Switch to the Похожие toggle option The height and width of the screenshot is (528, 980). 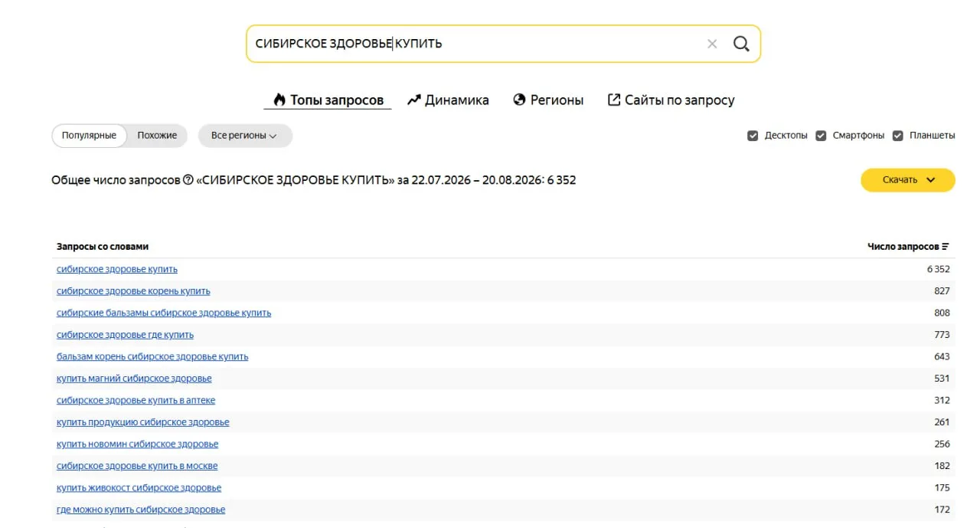[157, 136]
